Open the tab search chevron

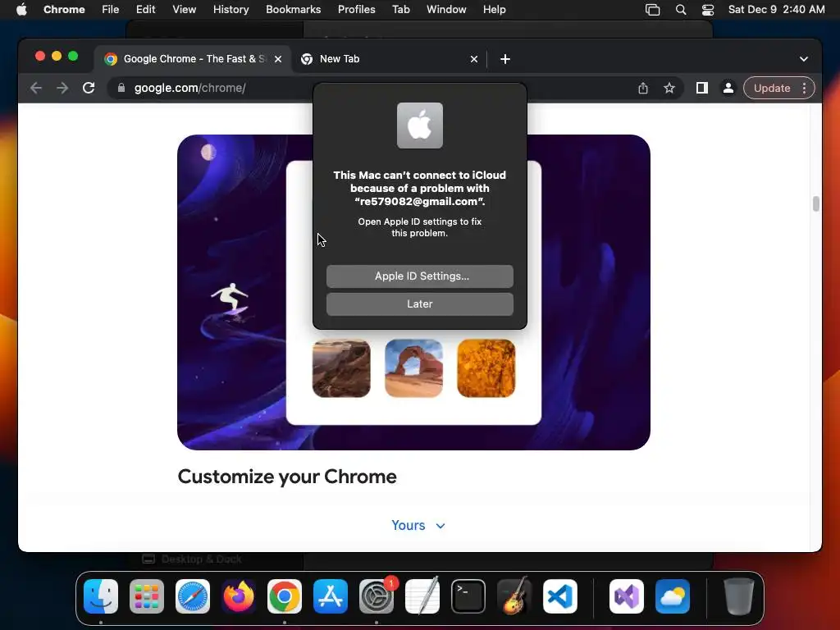point(804,59)
